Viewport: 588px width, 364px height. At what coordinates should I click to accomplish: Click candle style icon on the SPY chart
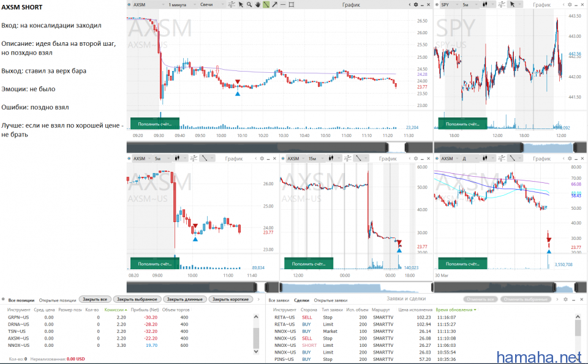[485, 4]
